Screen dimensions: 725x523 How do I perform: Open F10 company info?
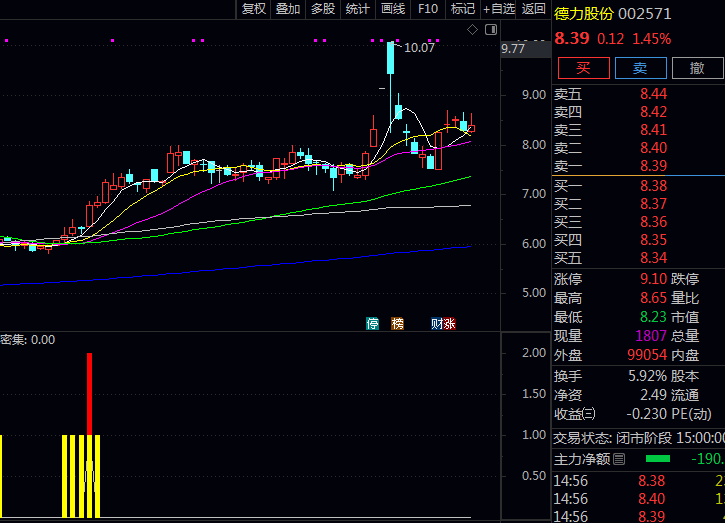(428, 9)
